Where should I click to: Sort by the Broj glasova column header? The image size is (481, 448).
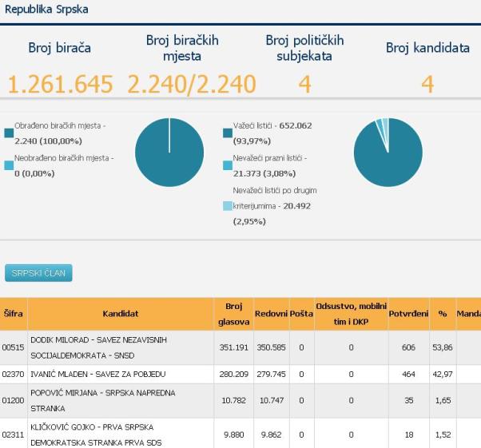[232, 314]
